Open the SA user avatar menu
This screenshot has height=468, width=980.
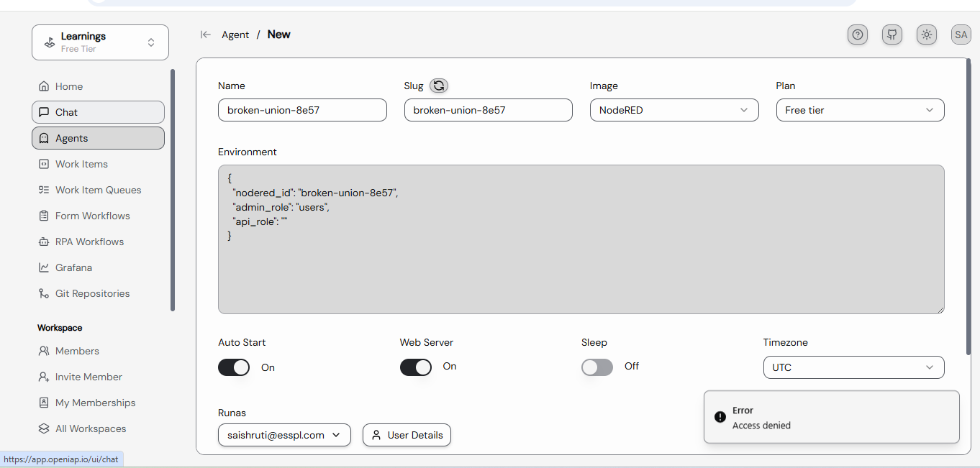(x=961, y=35)
